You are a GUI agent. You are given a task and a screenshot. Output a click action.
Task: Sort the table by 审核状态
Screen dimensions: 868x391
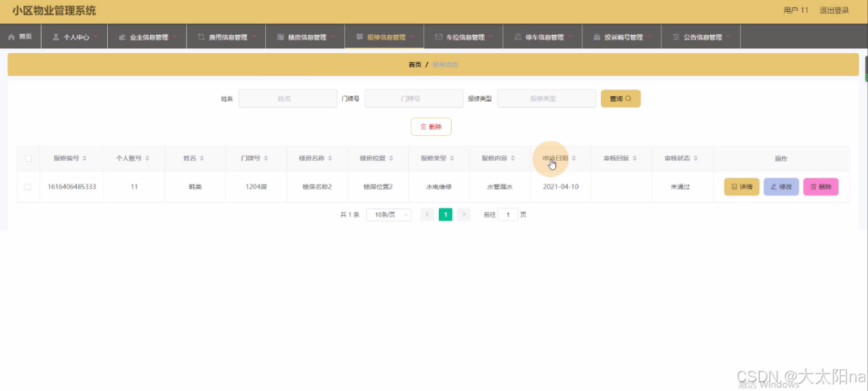tap(696, 158)
